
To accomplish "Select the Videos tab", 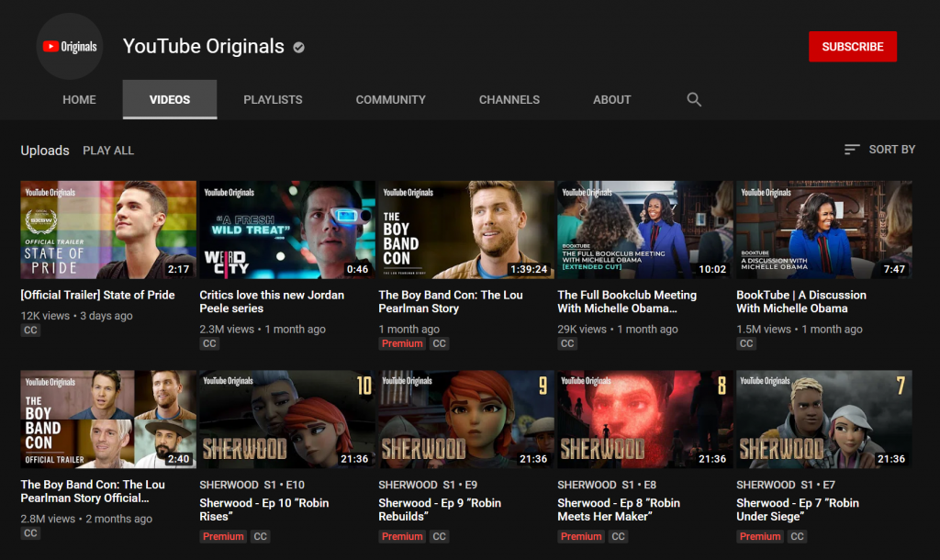I will tap(170, 99).
